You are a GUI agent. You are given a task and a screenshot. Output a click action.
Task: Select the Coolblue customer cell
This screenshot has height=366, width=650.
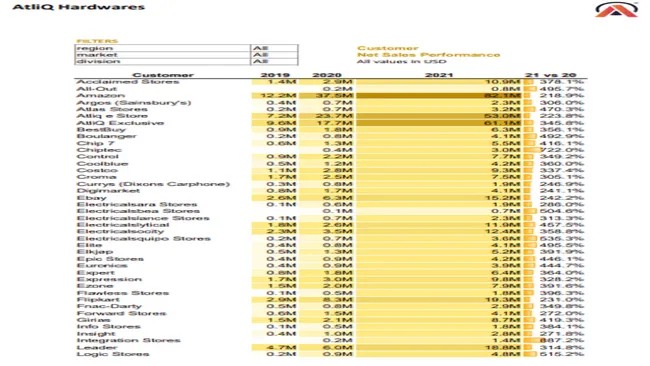coord(102,163)
